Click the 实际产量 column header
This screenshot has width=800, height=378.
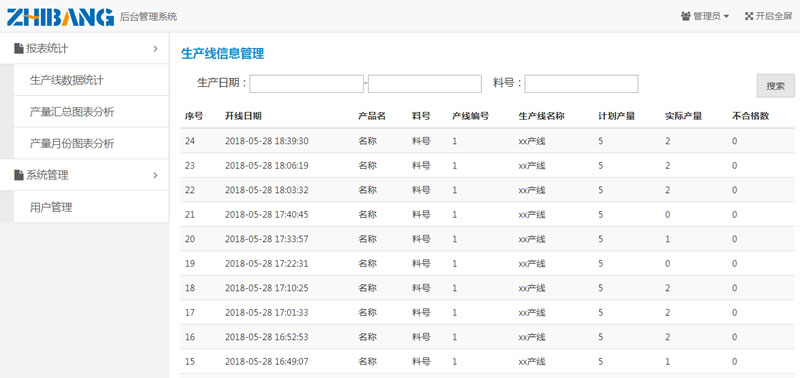pos(684,116)
